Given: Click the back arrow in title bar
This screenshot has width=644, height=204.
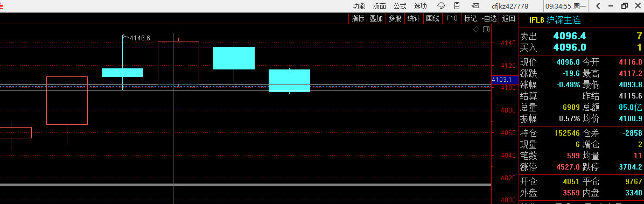Looking at the screenshot, I should [x=598, y=6].
